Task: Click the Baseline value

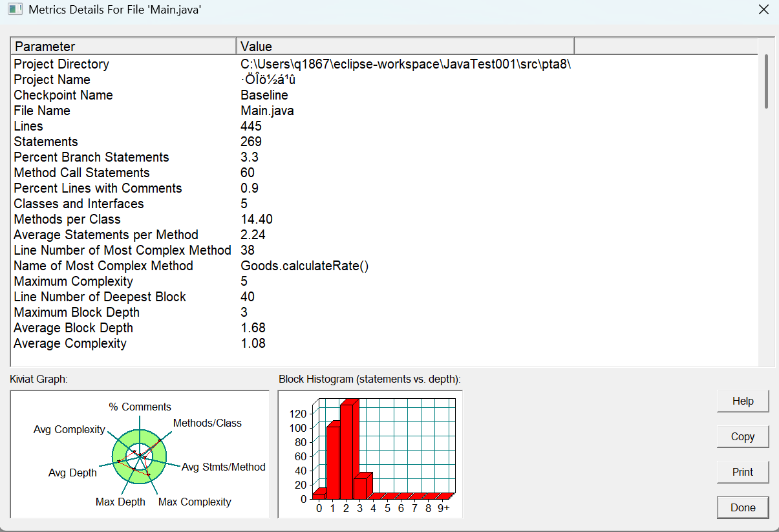Action: [264, 95]
